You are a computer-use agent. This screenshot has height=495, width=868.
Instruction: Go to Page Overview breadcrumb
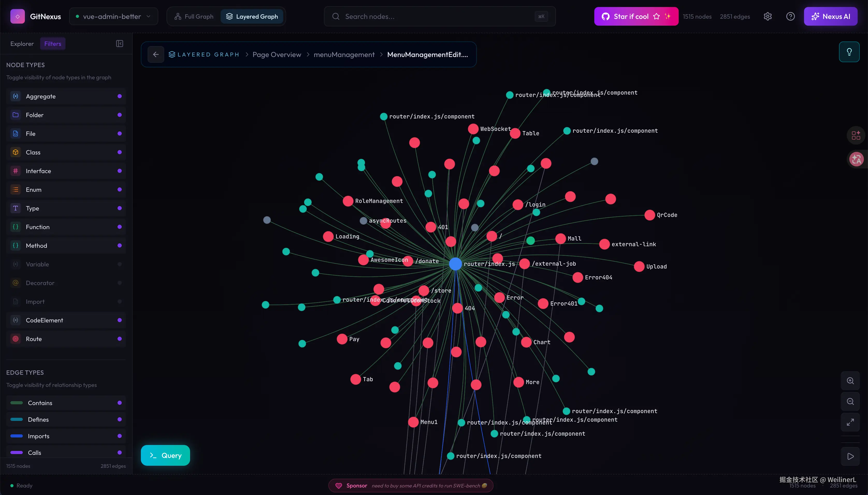pyautogui.click(x=277, y=54)
